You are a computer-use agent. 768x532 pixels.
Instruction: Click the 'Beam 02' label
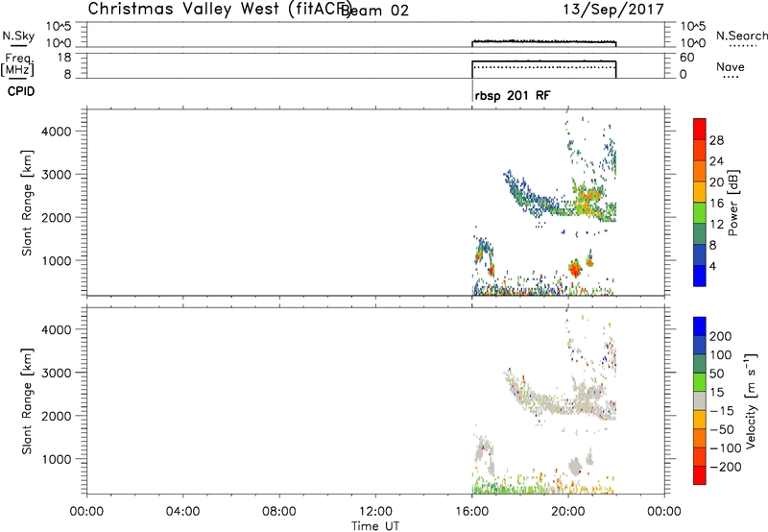click(374, 11)
